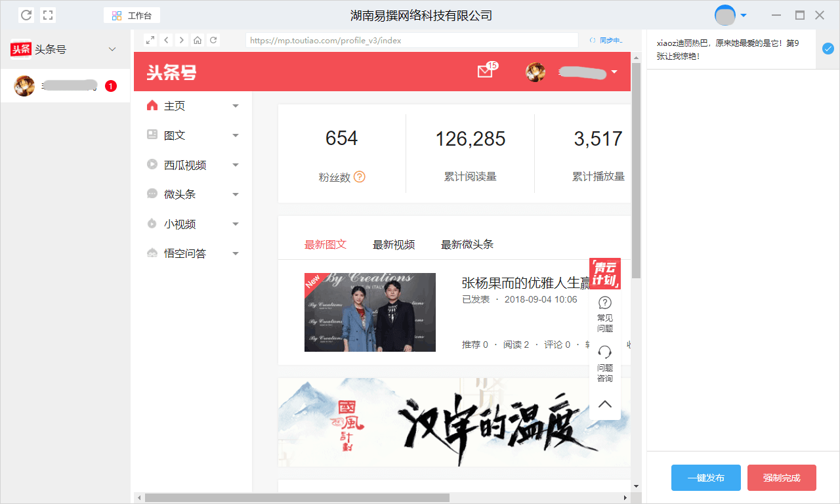Click the 强制完成 button
This screenshot has width=840, height=504.
tap(782, 478)
